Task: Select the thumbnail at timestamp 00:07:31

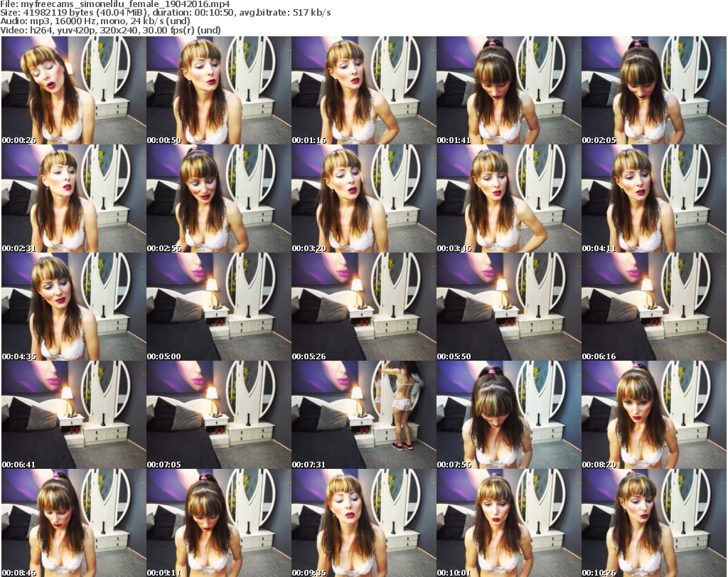Action: (x=363, y=415)
